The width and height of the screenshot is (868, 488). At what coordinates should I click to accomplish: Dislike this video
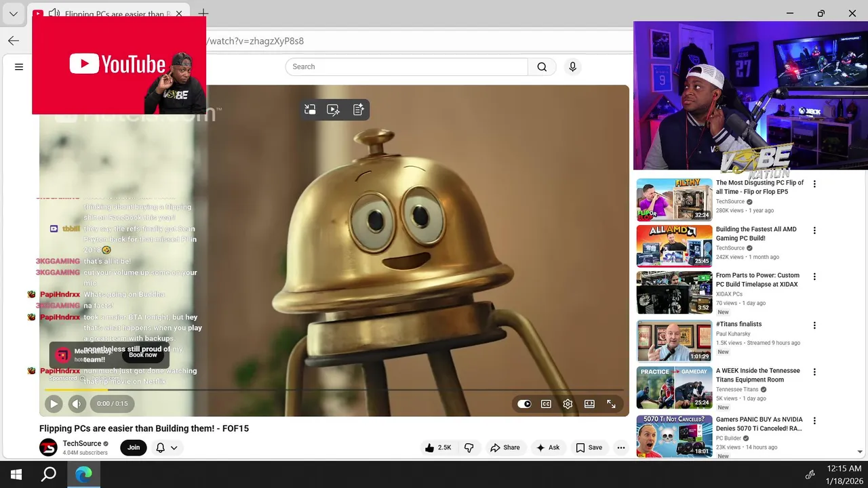click(469, 447)
